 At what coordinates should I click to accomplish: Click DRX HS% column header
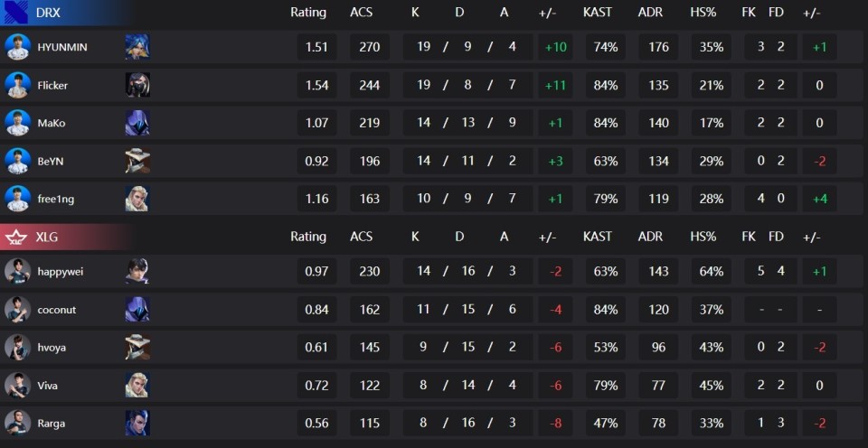tap(703, 12)
